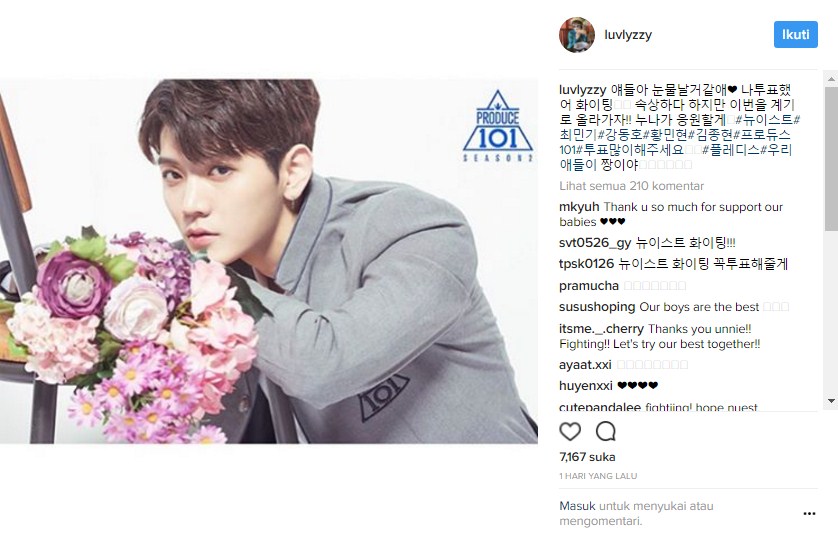Open commenter mkyuh's profile
838x537 pixels.
(x=579, y=207)
